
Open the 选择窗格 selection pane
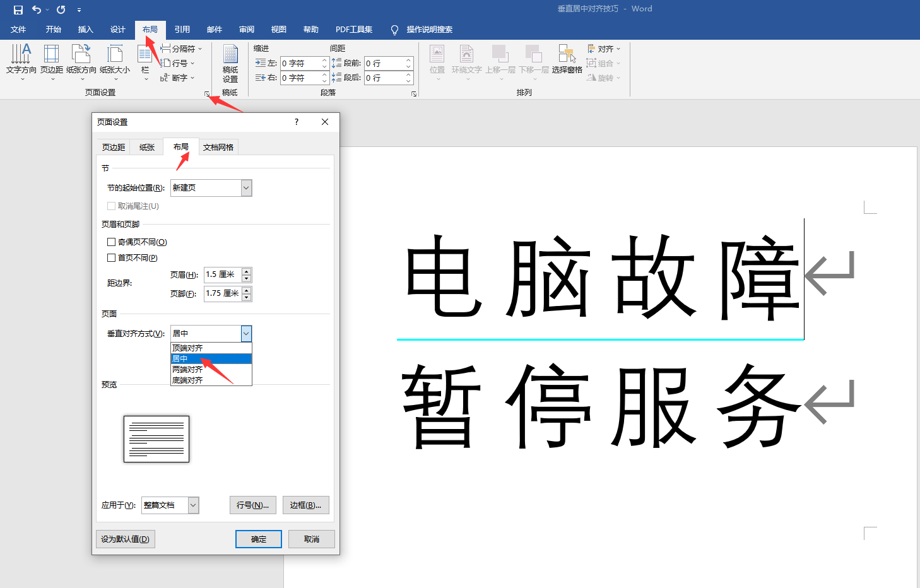click(x=567, y=59)
